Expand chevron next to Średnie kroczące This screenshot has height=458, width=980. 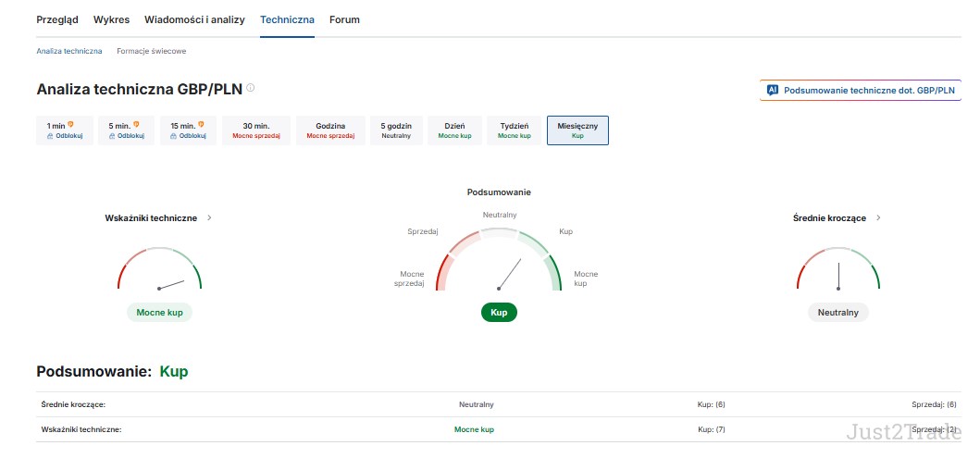click(878, 218)
